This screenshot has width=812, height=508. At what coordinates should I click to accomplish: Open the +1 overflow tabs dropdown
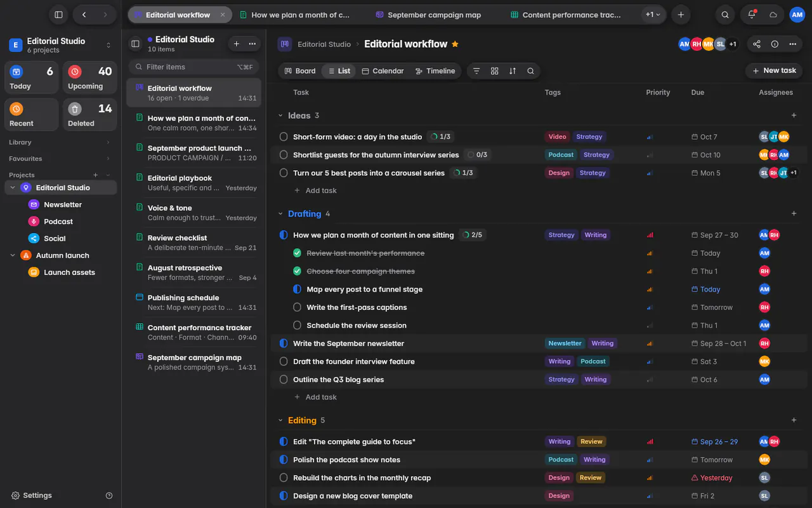pos(653,15)
